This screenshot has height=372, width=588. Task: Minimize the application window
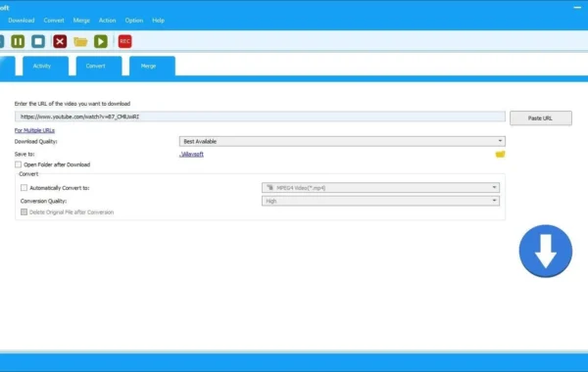coord(577,8)
